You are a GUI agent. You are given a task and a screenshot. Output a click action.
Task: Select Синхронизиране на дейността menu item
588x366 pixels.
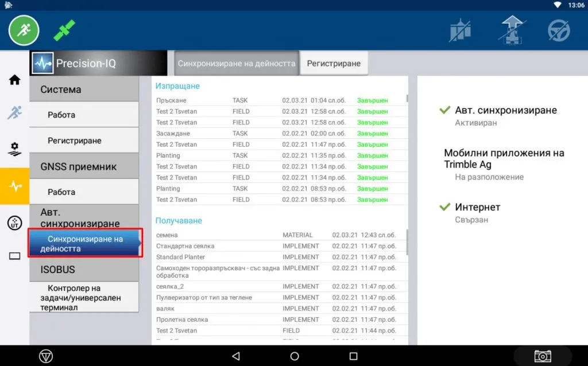click(85, 243)
